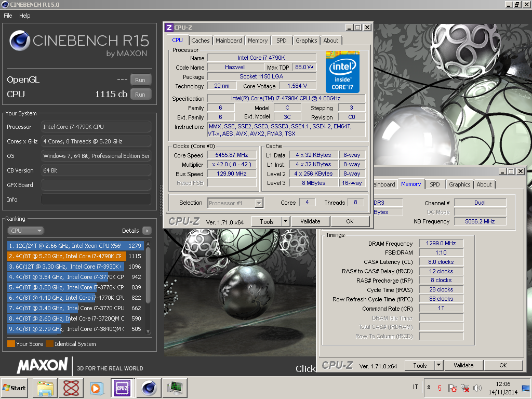The height and width of the screenshot is (399, 532).
Task: Switch to SPD tab in front CPU-Z
Action: click(281, 41)
